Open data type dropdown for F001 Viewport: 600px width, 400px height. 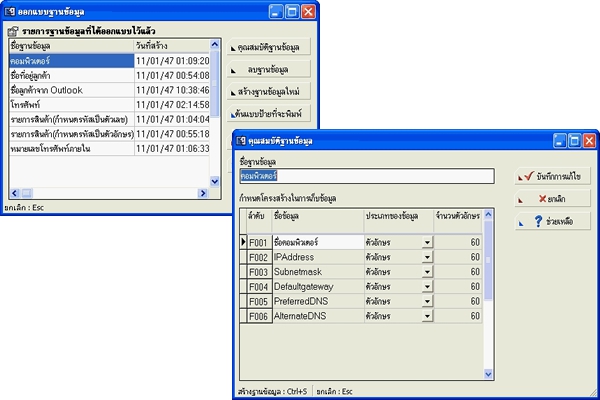click(427, 242)
